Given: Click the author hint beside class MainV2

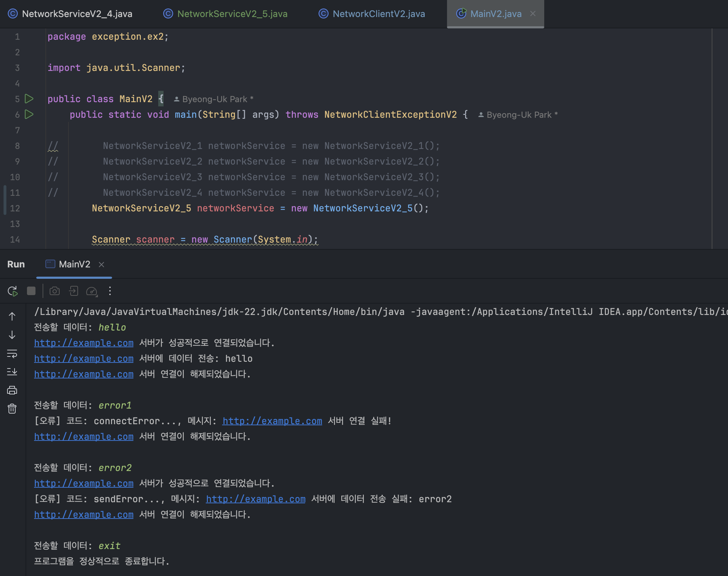Looking at the screenshot, I should click(214, 99).
